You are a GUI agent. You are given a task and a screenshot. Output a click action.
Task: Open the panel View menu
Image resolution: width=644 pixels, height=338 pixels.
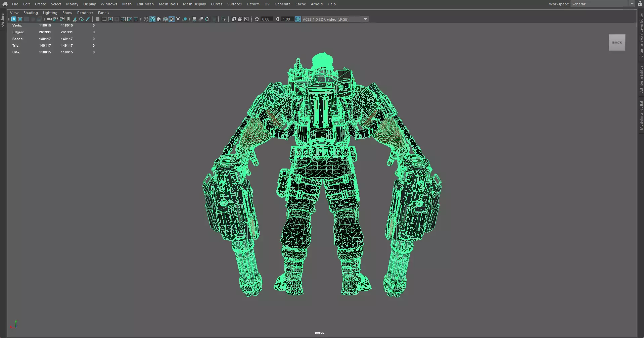[14, 13]
